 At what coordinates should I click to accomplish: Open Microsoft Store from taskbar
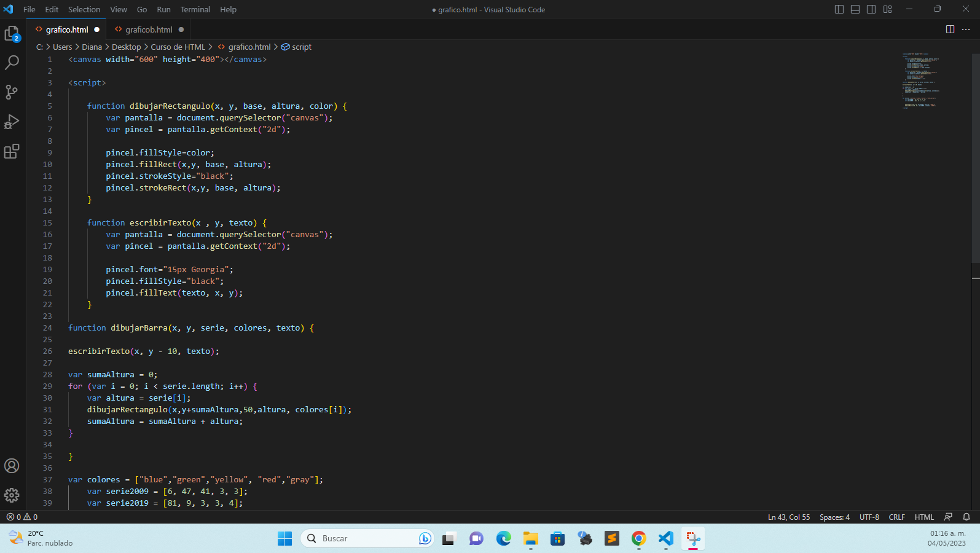coord(558,538)
